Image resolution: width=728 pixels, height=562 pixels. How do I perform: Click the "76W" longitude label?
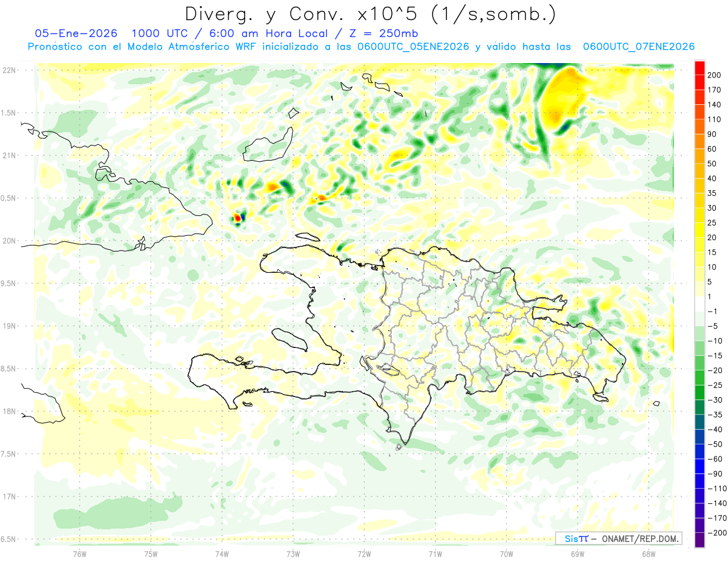[80, 553]
